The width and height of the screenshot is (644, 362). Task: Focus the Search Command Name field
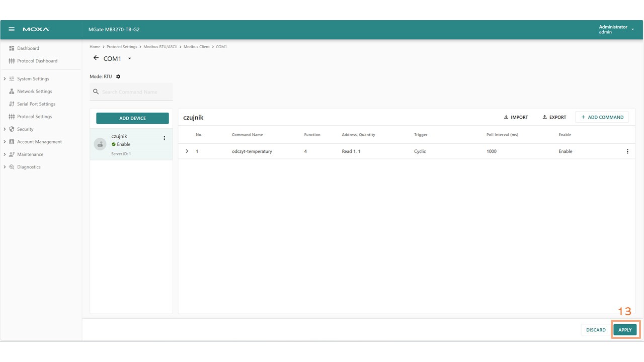(136, 92)
